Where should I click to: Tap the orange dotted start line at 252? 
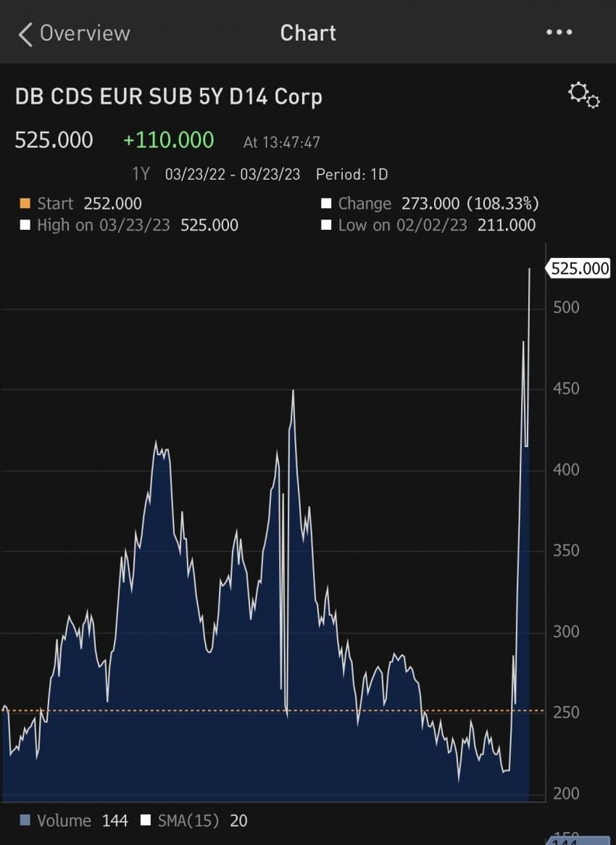(x=217, y=710)
